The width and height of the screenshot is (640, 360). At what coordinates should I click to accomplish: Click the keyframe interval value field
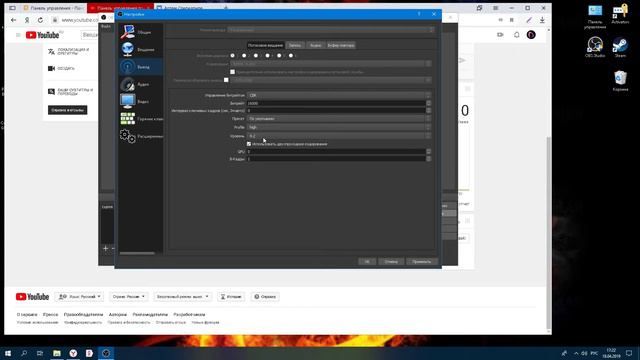coord(336,111)
